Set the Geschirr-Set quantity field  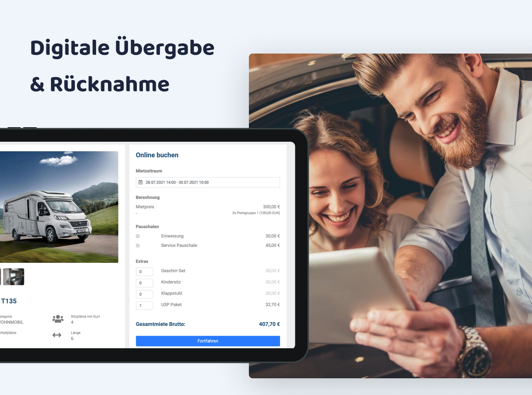(144, 272)
